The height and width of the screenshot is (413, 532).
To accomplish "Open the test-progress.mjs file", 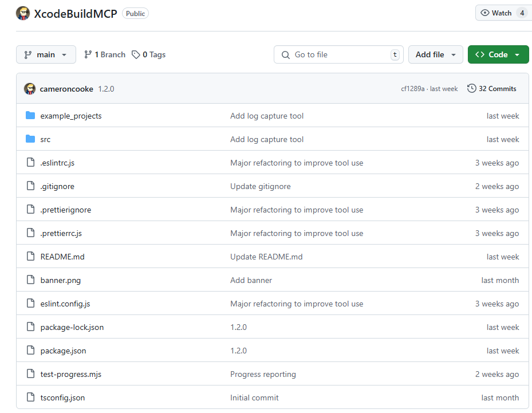I will pos(71,374).
